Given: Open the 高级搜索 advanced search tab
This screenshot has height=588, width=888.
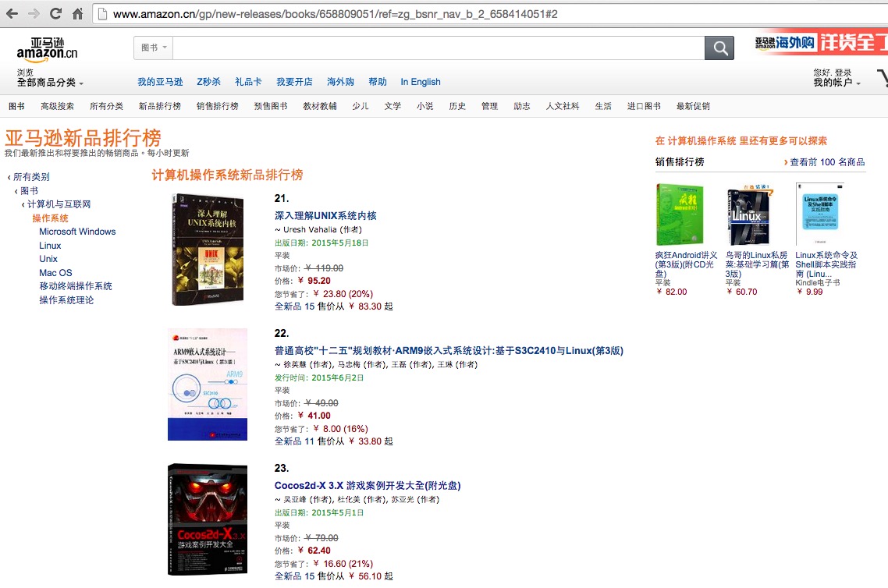Looking at the screenshot, I should point(57,106).
